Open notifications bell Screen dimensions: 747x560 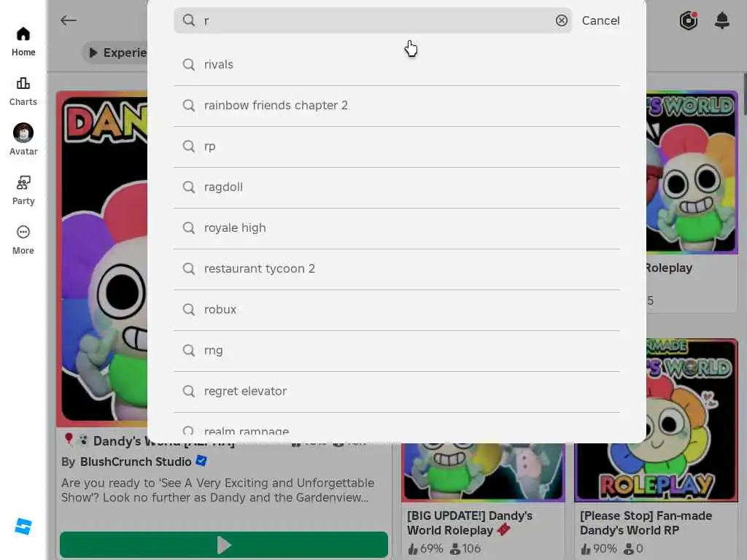[721, 20]
